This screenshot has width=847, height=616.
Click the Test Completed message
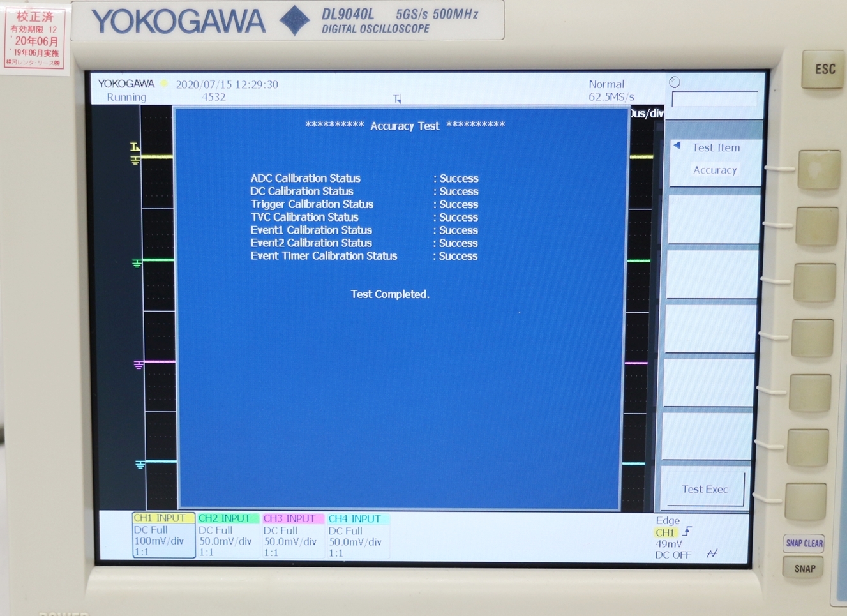coord(390,294)
